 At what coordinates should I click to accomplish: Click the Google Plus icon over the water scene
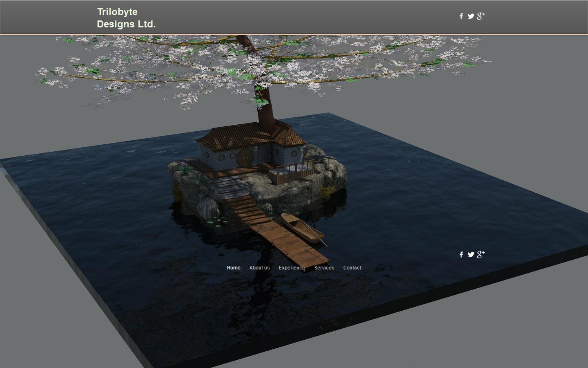[481, 254]
